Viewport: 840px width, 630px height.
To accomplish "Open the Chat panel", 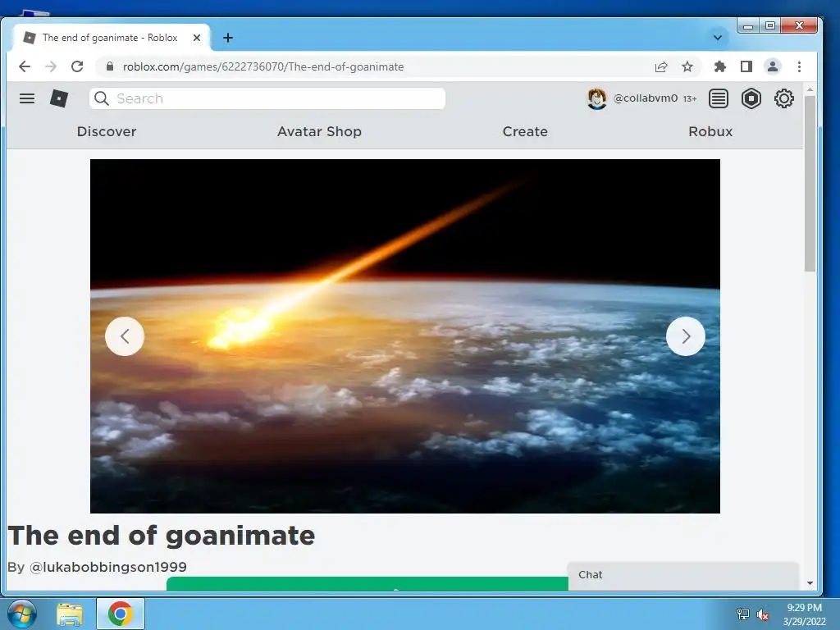I will [x=683, y=575].
